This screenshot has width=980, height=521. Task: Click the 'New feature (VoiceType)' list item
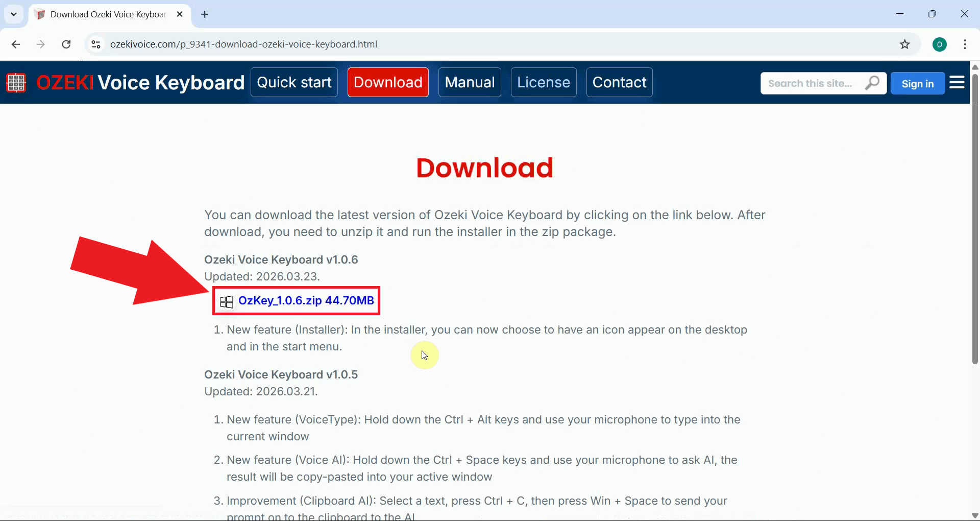pyautogui.click(x=483, y=428)
